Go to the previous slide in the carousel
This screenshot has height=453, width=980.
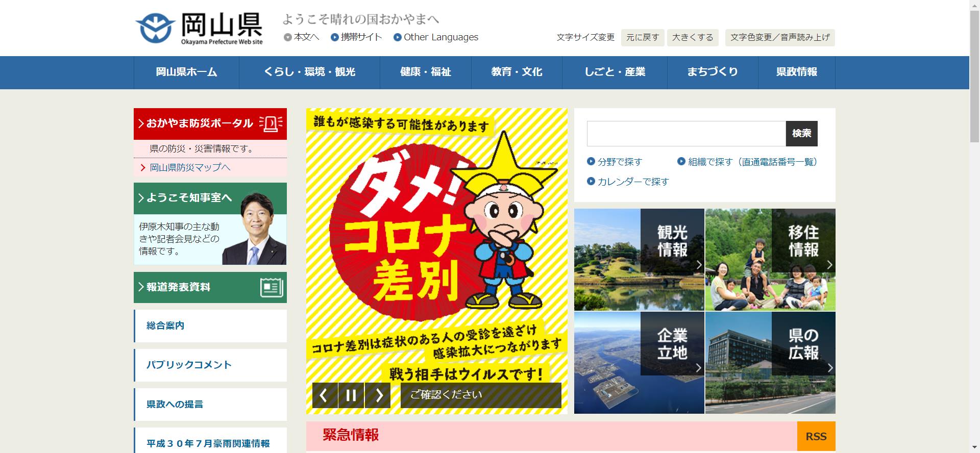325,395
